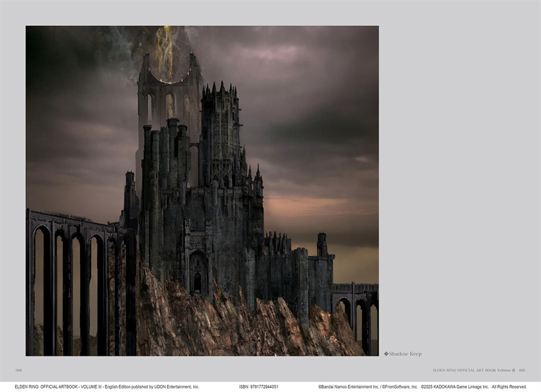This screenshot has width=541, height=392.
Task: Click the diamond bullet beside Shadow Keep
Action: tap(386, 354)
